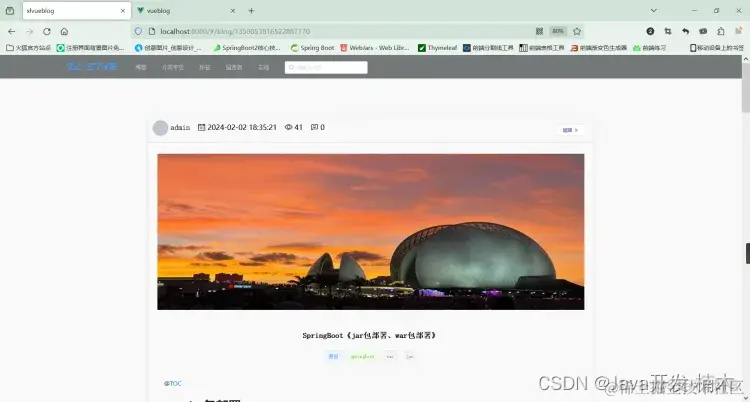Go back with the browser back arrow

(11, 32)
